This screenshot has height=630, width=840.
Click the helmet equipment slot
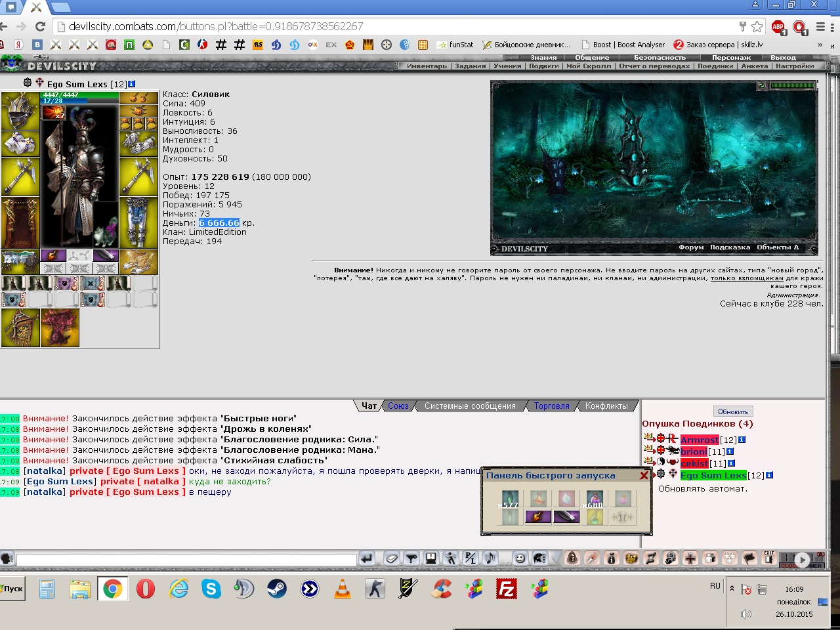tap(20, 112)
